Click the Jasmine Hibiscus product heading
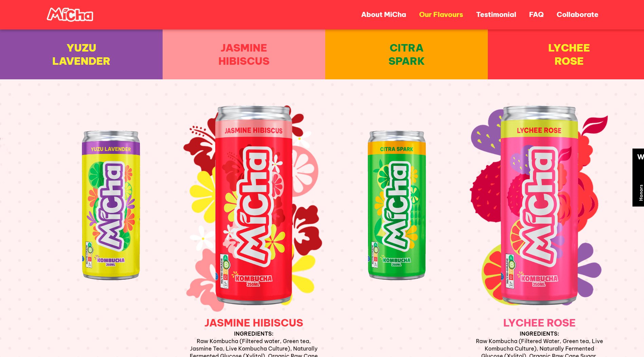Screen dimensions: 644x357 click(x=254, y=323)
